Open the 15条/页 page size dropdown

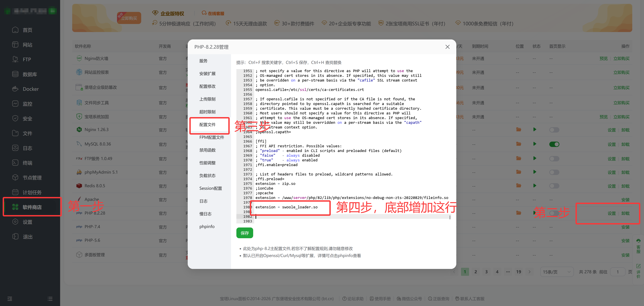[557, 272]
